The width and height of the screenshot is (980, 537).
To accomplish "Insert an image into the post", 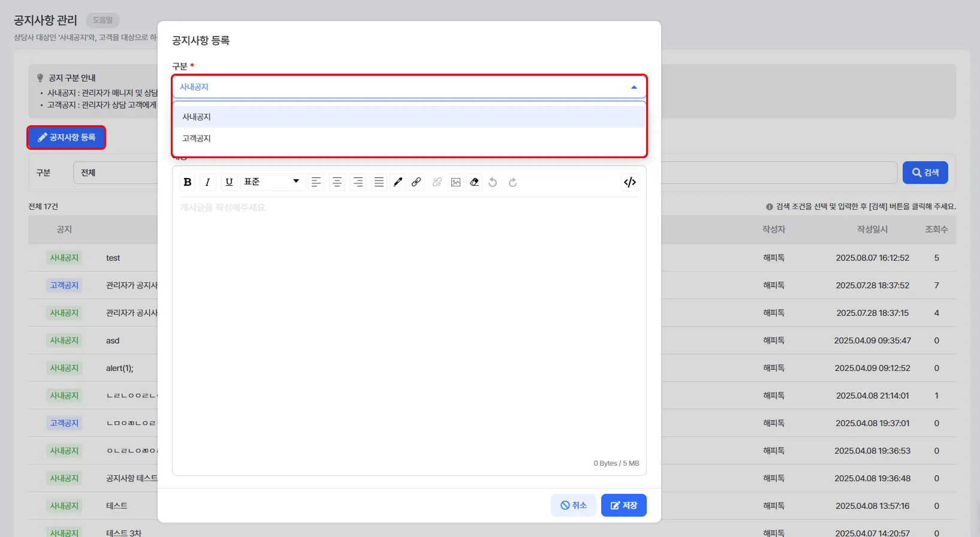I will 456,182.
